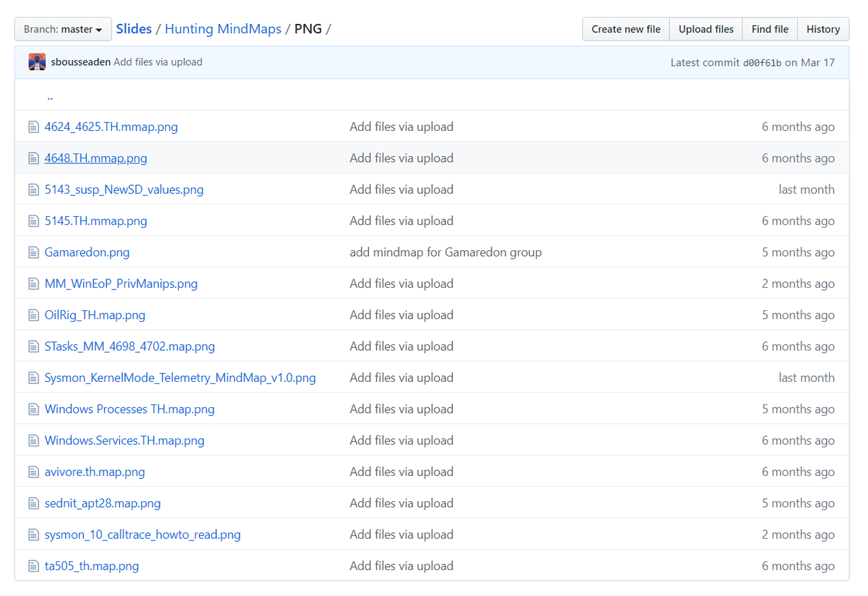
Task: Click file icon beside 4624_4625.TH.mmap.png
Action: click(33, 127)
